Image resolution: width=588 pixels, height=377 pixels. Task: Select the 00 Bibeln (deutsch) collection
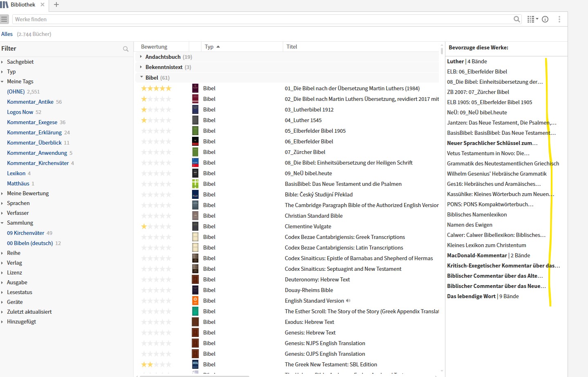[x=30, y=243]
